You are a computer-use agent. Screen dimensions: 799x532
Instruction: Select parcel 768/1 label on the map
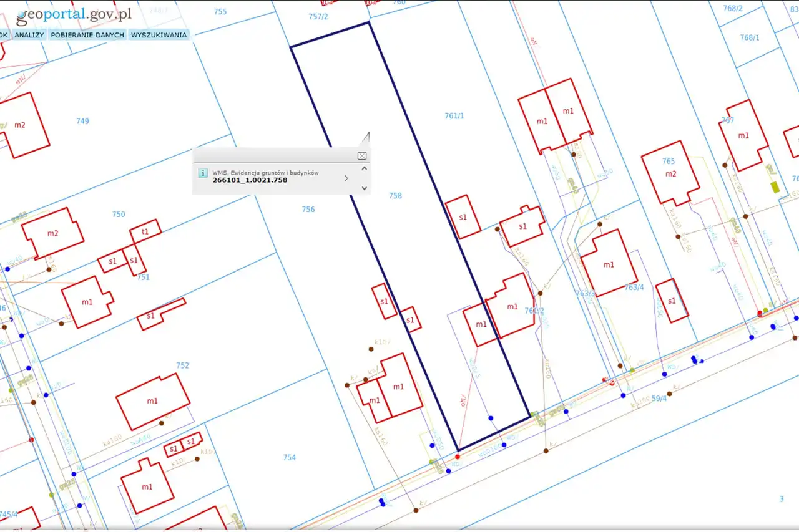[x=750, y=38]
